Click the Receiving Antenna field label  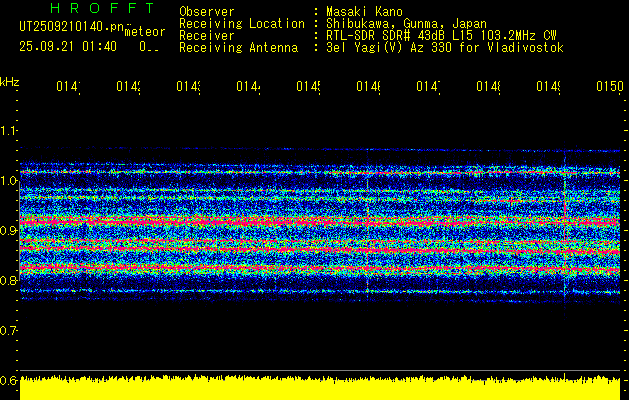tap(238, 47)
